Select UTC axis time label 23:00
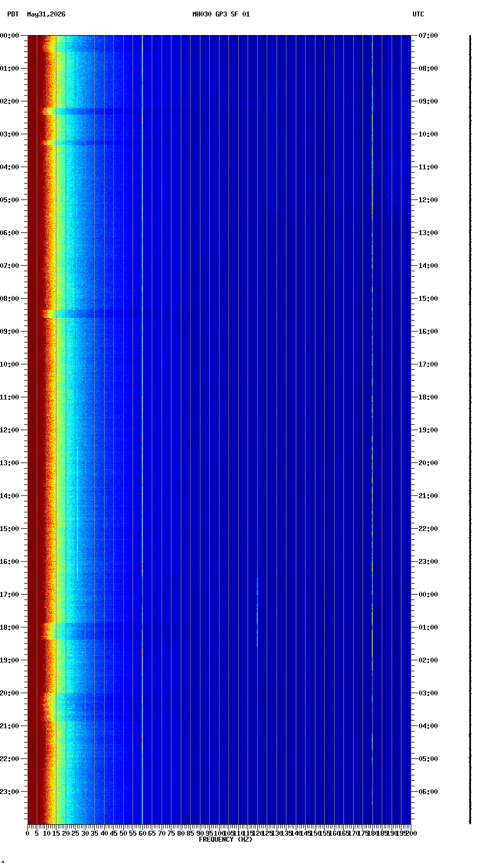Viewport: 494px width, 868px height. [x=428, y=562]
